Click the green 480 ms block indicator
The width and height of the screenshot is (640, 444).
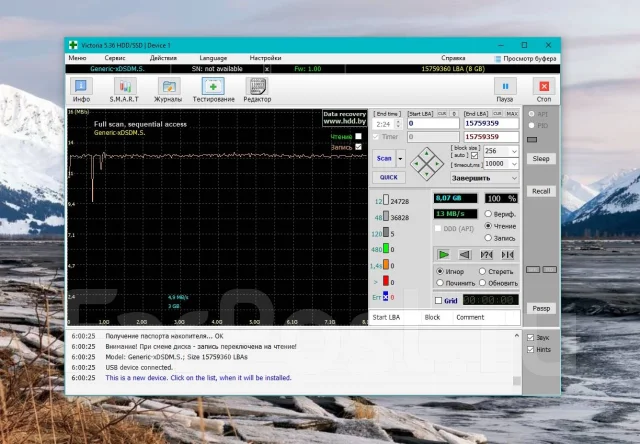click(x=386, y=249)
